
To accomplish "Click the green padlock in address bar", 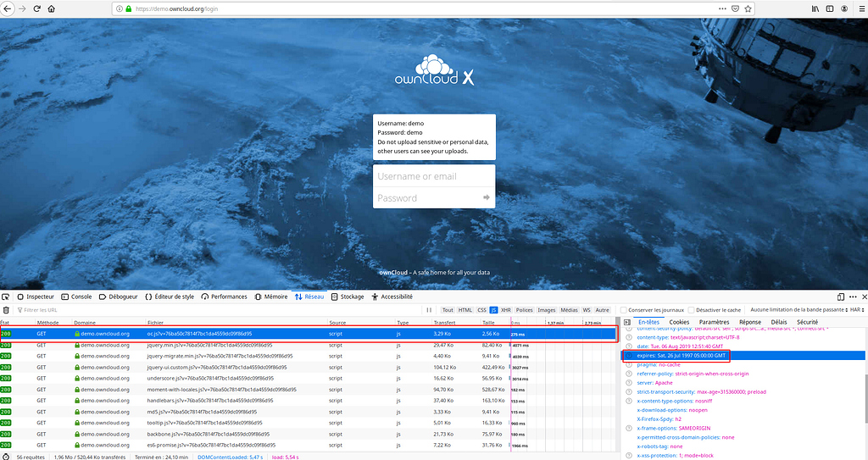I will click(x=129, y=8).
